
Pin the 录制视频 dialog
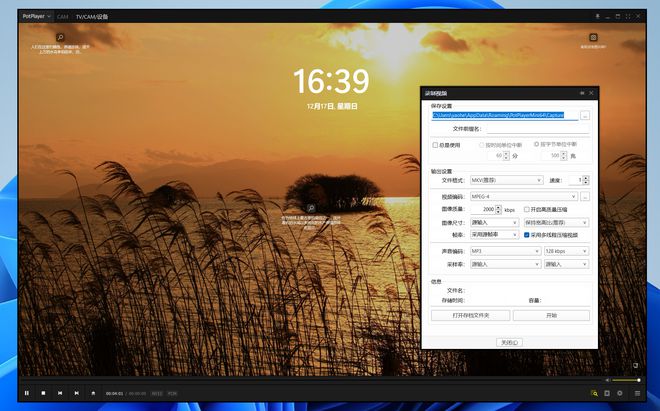point(582,93)
